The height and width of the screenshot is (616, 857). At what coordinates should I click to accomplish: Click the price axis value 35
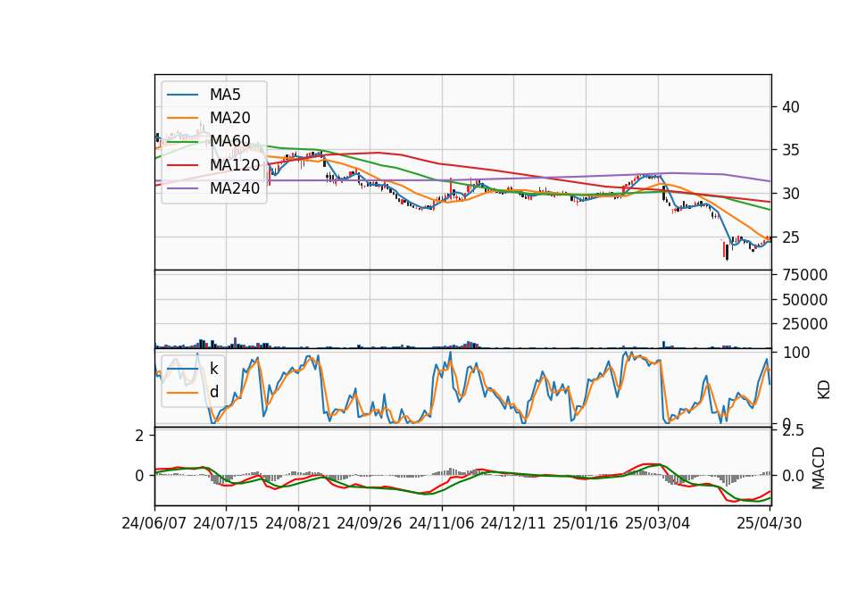pyautogui.click(x=790, y=150)
